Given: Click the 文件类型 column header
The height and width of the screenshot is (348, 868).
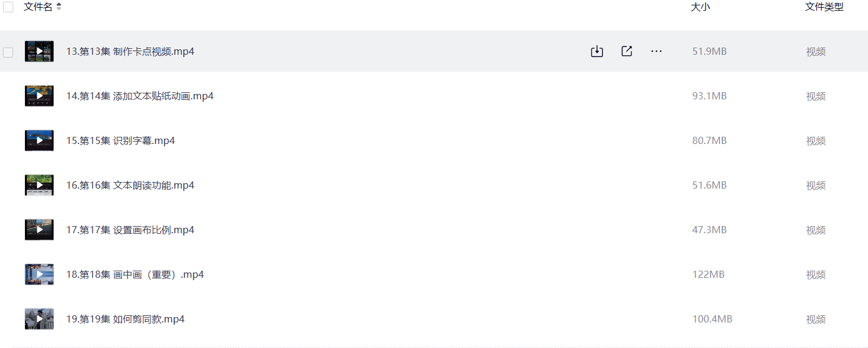Looking at the screenshot, I should (x=824, y=7).
